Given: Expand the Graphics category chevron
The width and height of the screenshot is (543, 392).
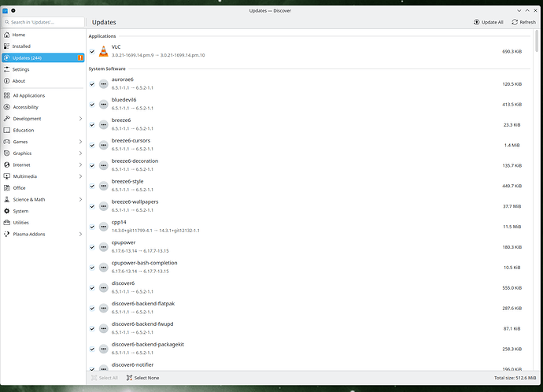Looking at the screenshot, I should [80, 153].
